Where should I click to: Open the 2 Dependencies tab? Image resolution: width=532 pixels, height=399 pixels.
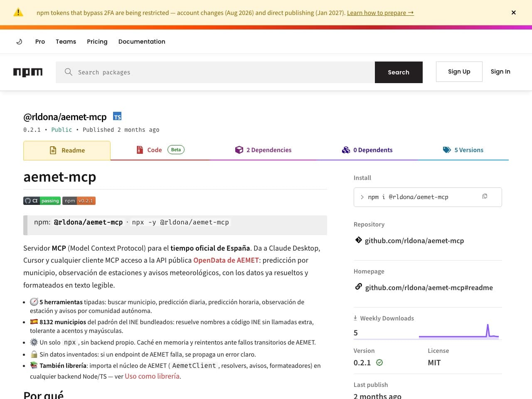(263, 150)
